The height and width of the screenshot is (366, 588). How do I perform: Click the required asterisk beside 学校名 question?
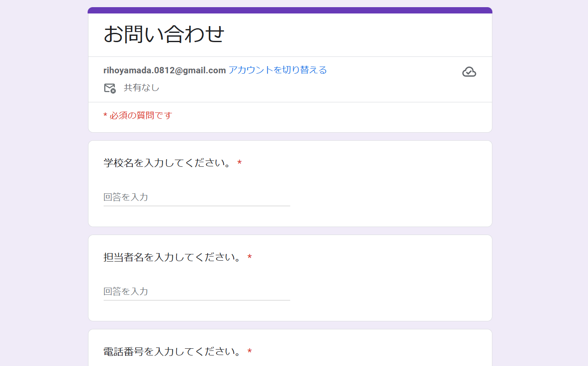(x=240, y=163)
